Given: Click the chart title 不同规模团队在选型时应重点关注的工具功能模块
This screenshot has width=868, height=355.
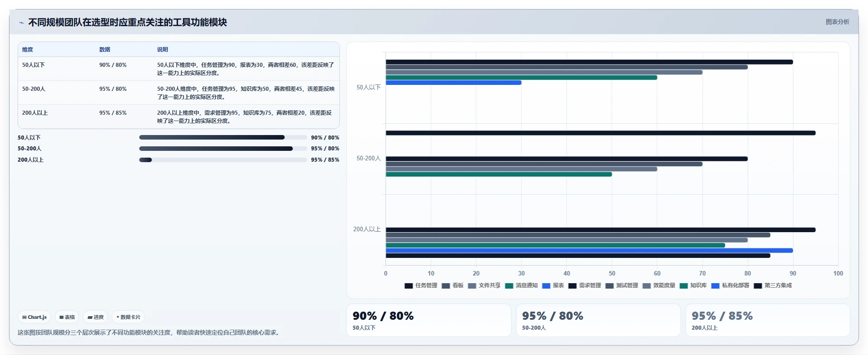Looking at the screenshot, I should (127, 22).
